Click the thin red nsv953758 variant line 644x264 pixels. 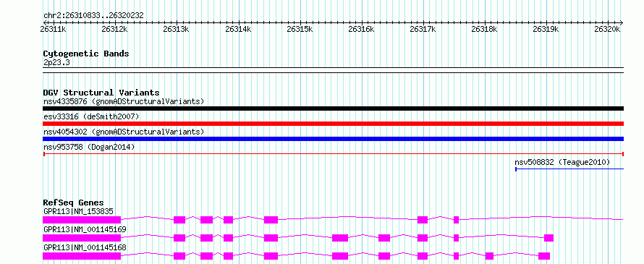(x=333, y=154)
